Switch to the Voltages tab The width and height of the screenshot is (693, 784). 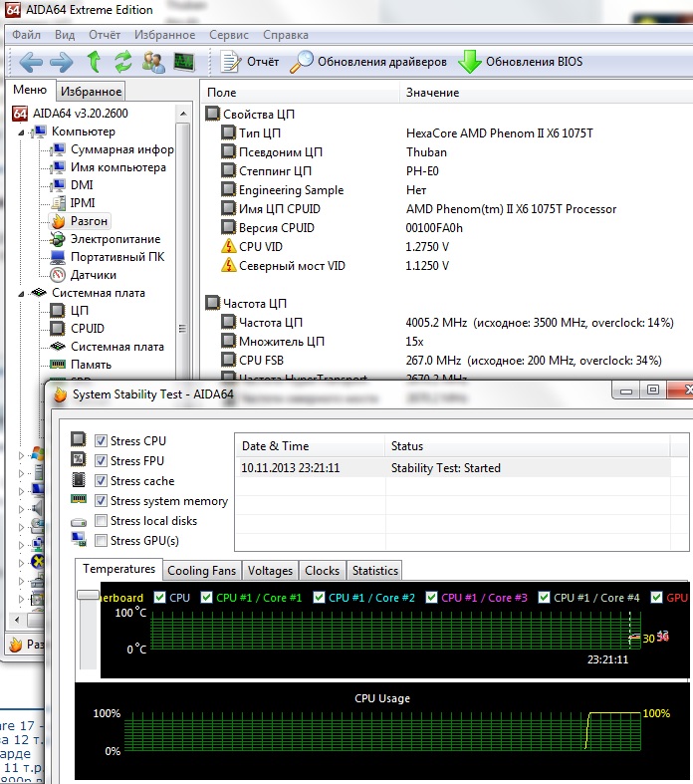point(270,571)
